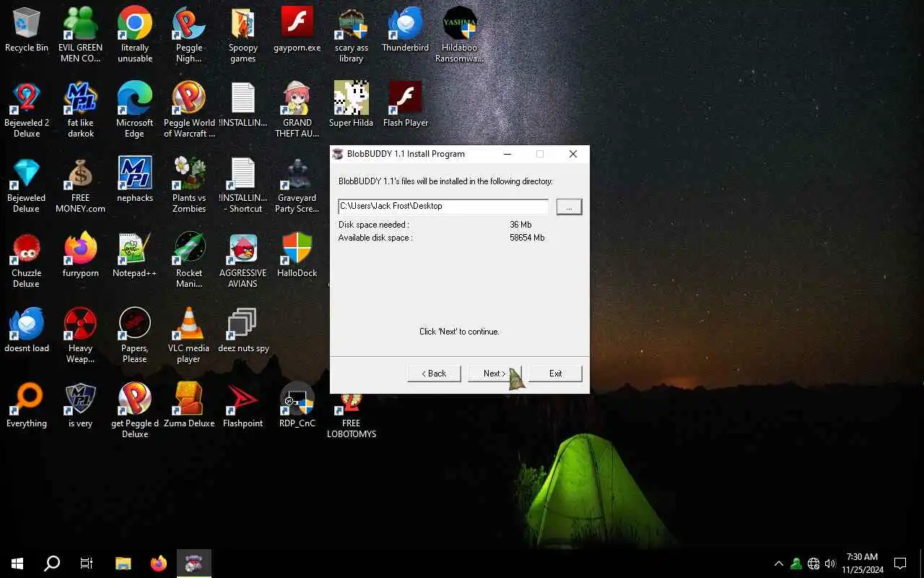
Task: Select the Graveyard Party Screensaver icon
Action: click(297, 185)
